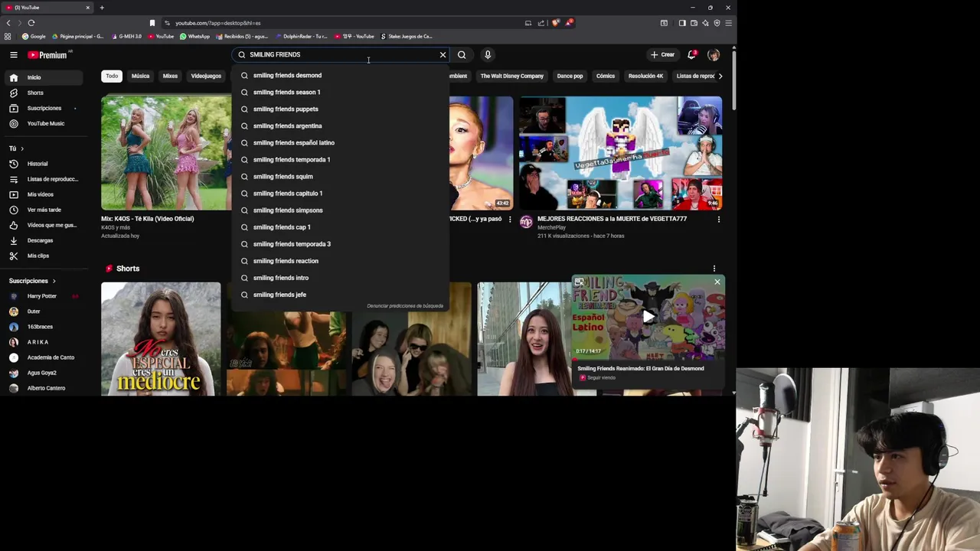The image size is (980, 551).
Task: Click the browser address bar URL
Action: pyautogui.click(x=217, y=23)
